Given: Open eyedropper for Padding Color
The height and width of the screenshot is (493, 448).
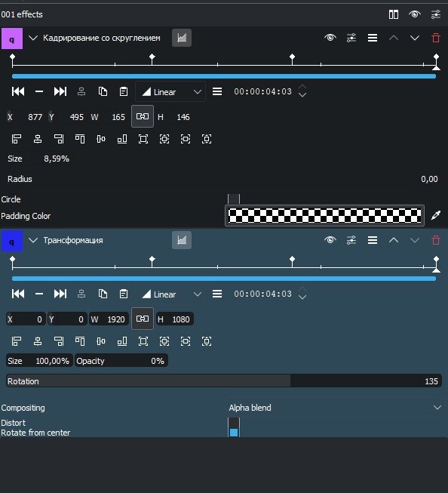Looking at the screenshot, I should tap(436, 216).
